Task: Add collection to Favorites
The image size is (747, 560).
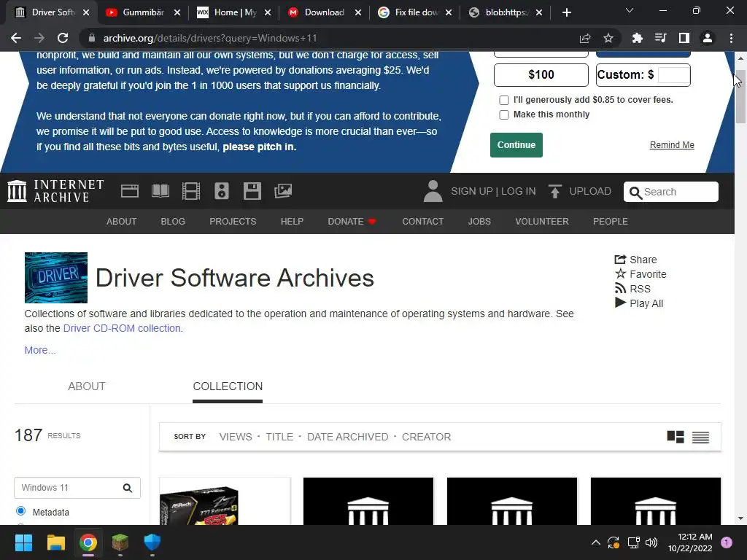Action: tap(640, 274)
